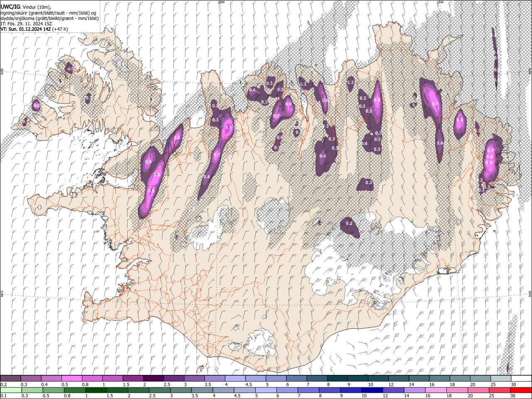Pick the bright red swatch starting at 30, lower legend

tap(520, 390)
